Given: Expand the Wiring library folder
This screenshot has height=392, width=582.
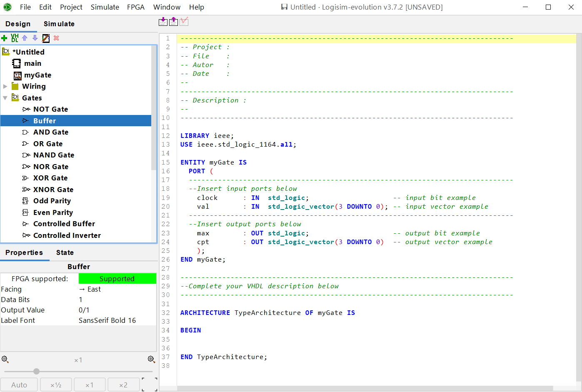Looking at the screenshot, I should point(5,87).
